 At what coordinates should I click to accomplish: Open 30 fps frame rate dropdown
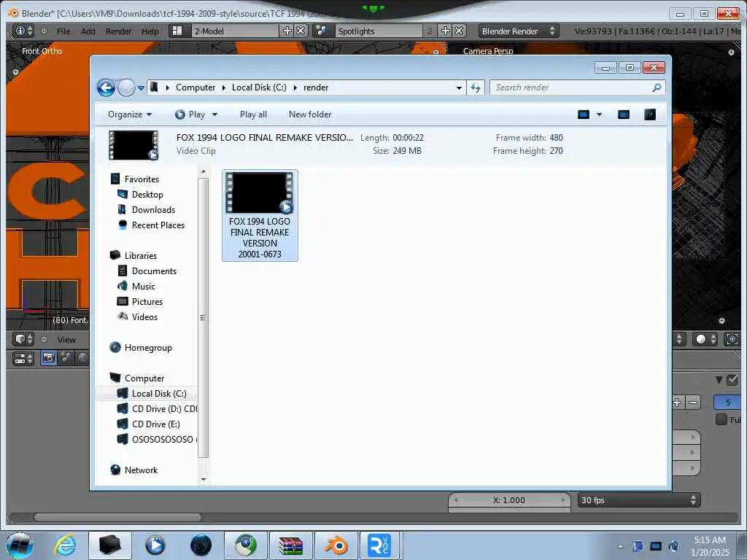(x=639, y=500)
